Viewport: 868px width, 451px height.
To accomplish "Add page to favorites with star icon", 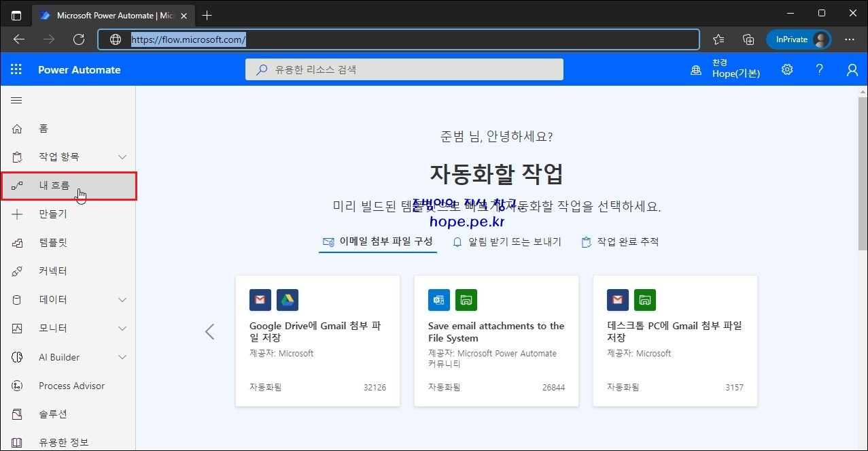I will click(718, 39).
